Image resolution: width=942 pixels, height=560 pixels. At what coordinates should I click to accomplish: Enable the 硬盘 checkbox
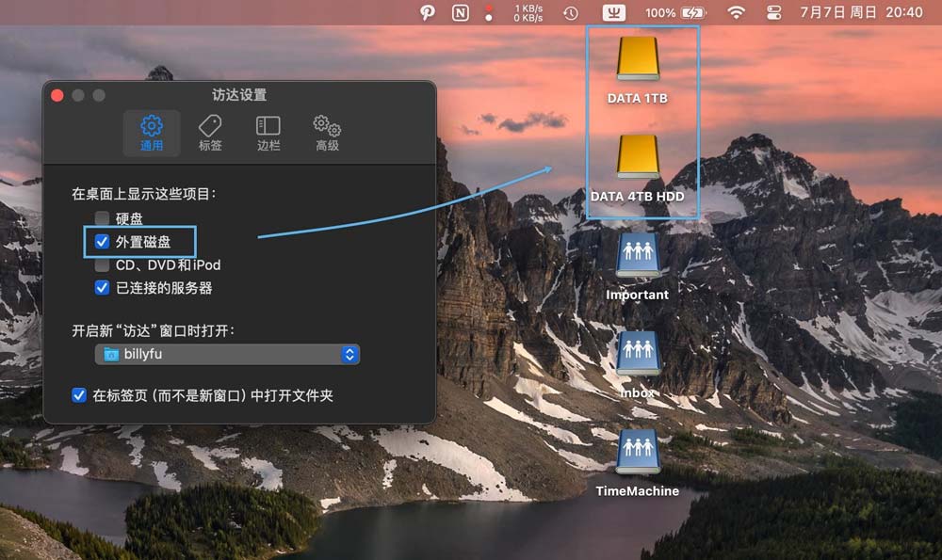102,218
